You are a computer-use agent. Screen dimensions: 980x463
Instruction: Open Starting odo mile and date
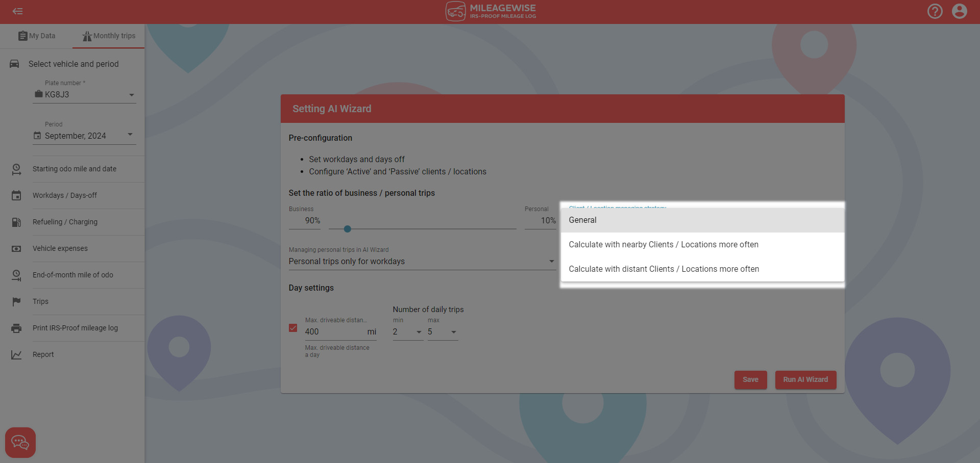75,169
